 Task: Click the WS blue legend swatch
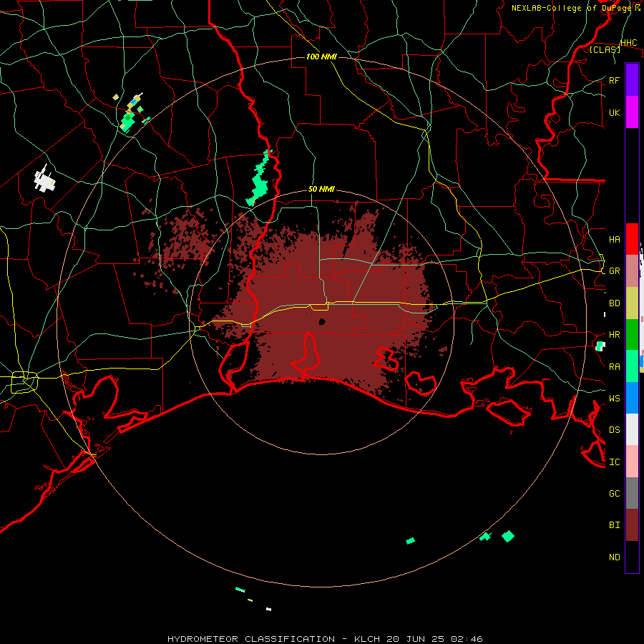pos(632,398)
